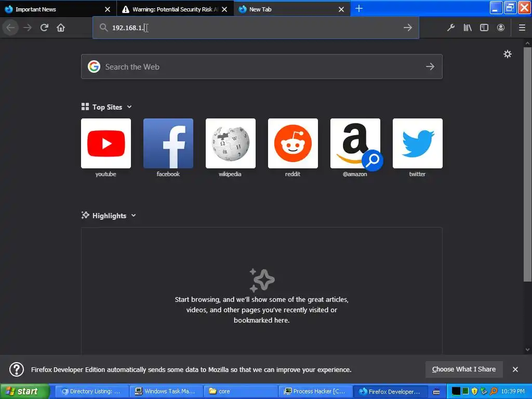532x399 pixels.
Task: Open the reddit top site tile
Action: [293, 143]
